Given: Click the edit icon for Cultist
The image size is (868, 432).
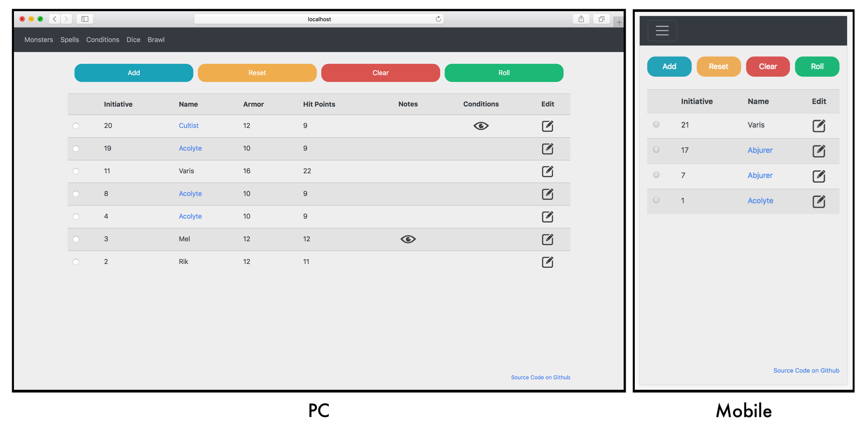Looking at the screenshot, I should pyautogui.click(x=548, y=125).
